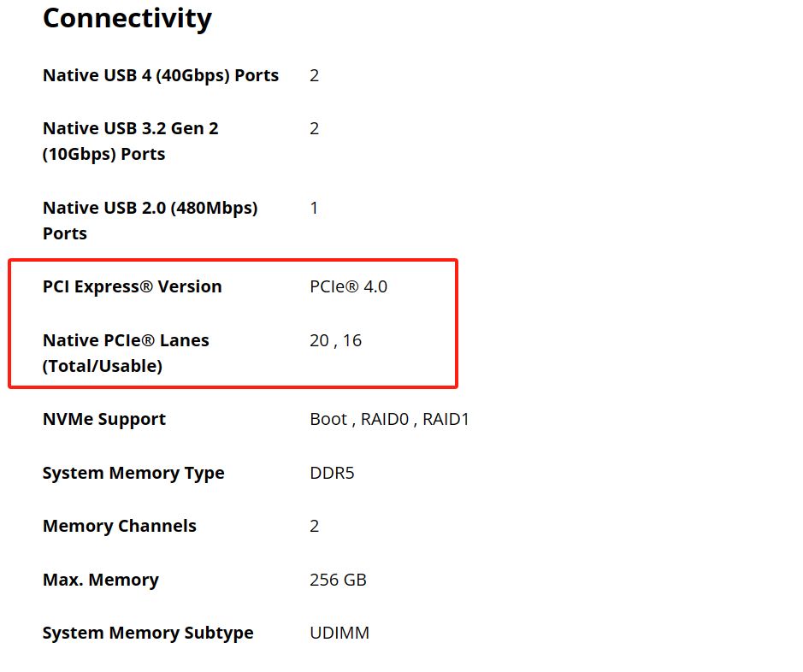Image resolution: width=803 pixels, height=672 pixels.
Task: Click the NVMe Support label
Action: (x=104, y=419)
